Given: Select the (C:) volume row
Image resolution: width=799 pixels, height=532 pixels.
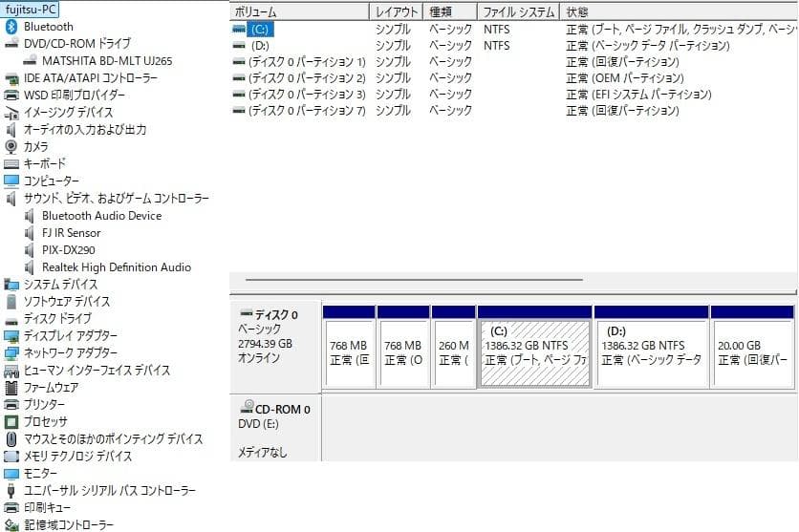Looking at the screenshot, I should pyautogui.click(x=513, y=30).
